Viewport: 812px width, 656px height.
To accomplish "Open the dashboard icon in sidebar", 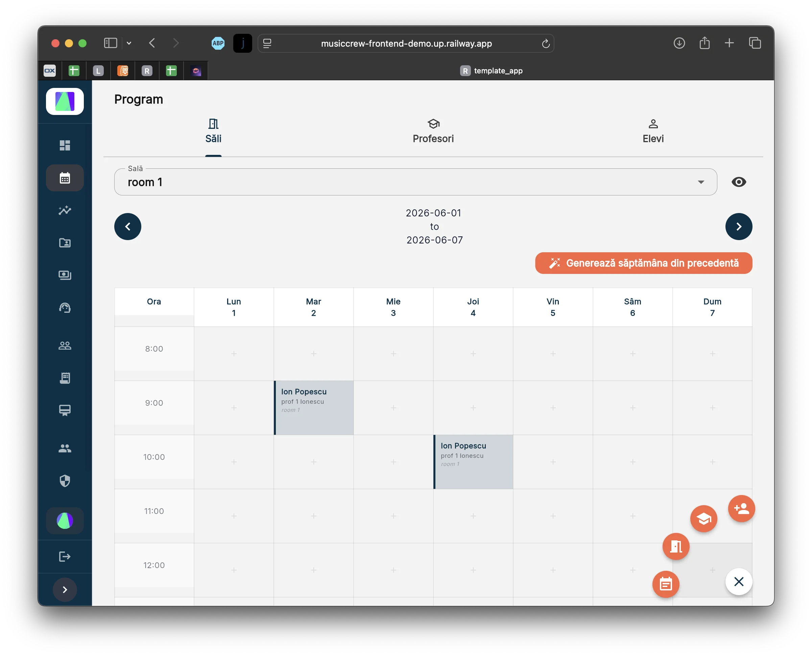I will click(65, 145).
